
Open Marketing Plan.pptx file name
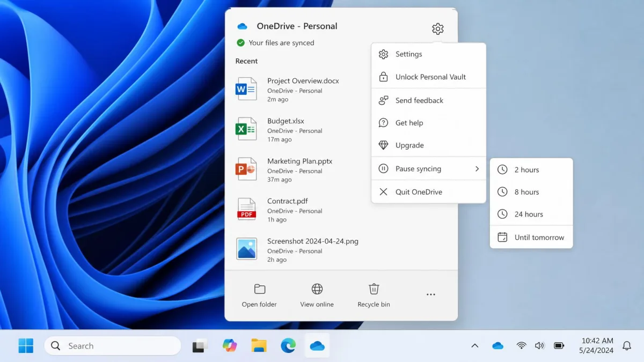click(300, 161)
